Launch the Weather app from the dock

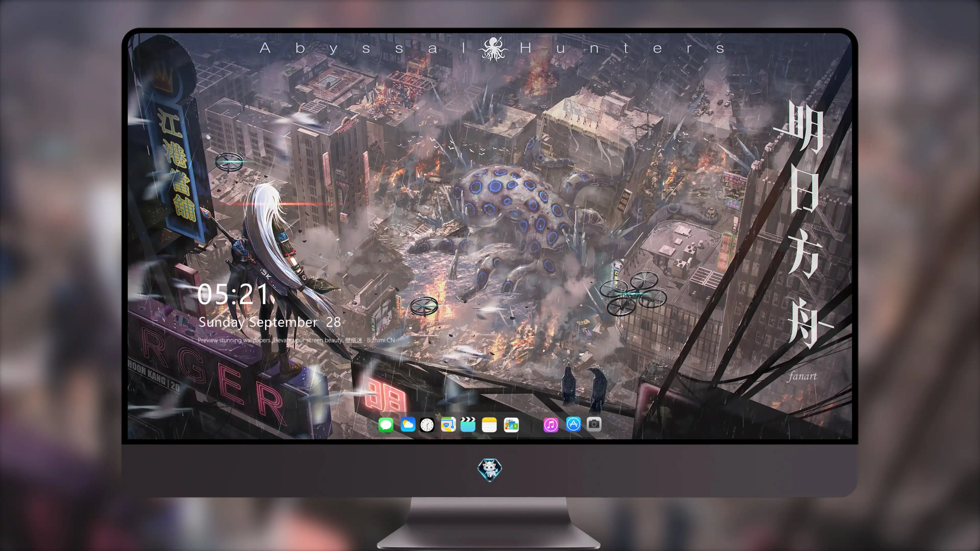[x=408, y=424]
